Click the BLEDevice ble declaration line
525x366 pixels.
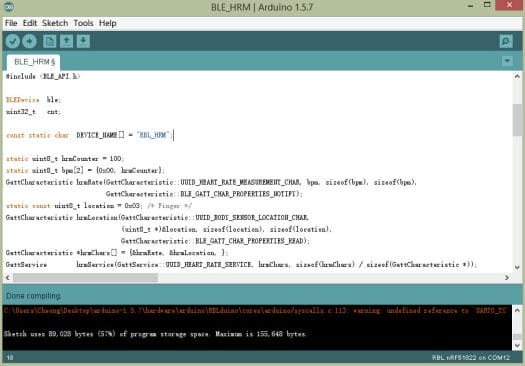(33, 100)
